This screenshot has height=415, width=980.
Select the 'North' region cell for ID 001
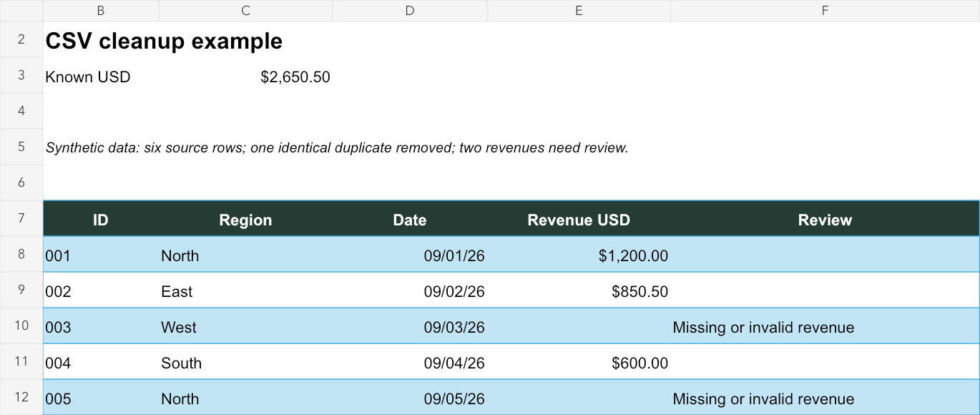pyautogui.click(x=245, y=254)
